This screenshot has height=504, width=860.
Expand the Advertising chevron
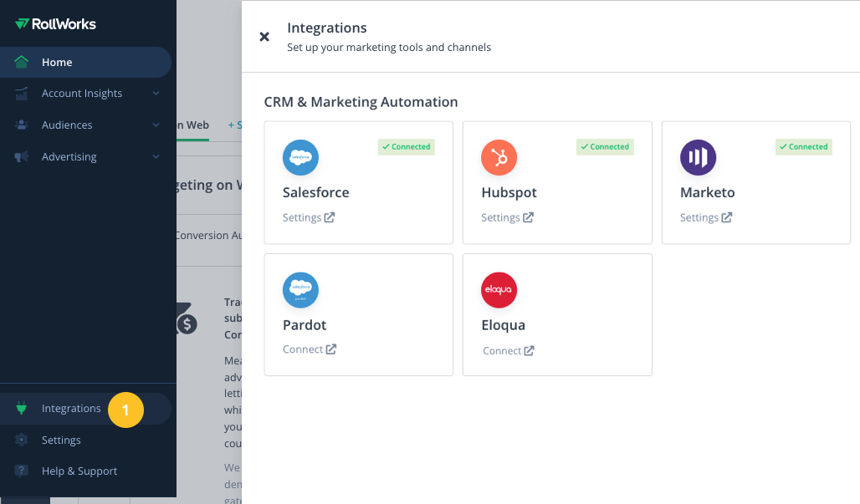[x=156, y=156]
